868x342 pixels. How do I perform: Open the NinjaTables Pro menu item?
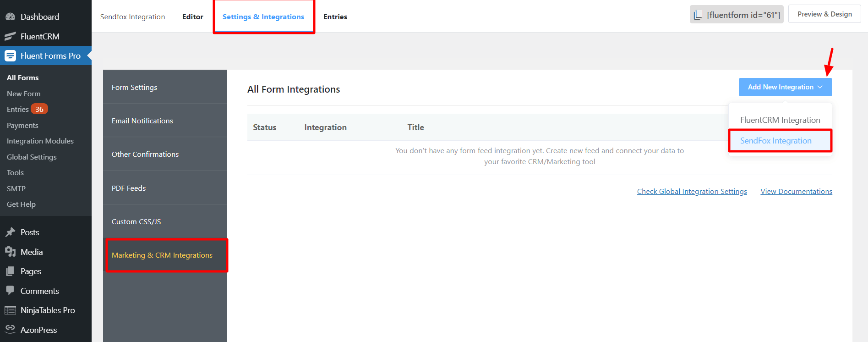click(46, 310)
